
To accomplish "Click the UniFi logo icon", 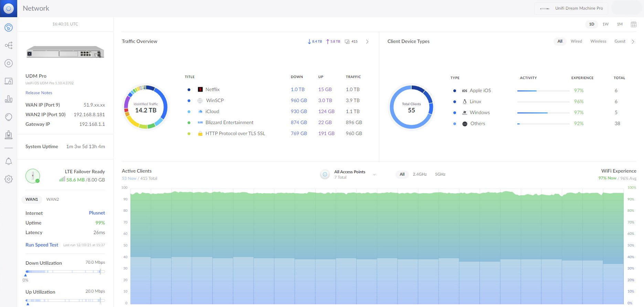I will click(9, 9).
